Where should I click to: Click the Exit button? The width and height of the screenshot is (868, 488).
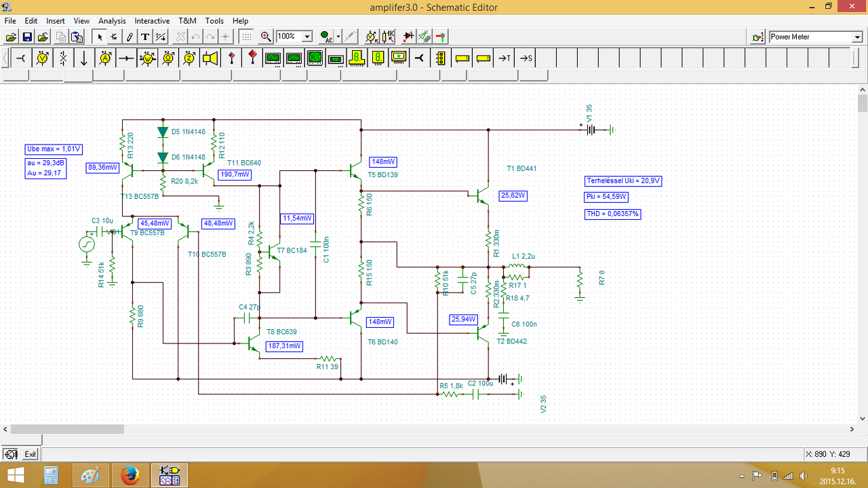pyautogui.click(x=31, y=454)
